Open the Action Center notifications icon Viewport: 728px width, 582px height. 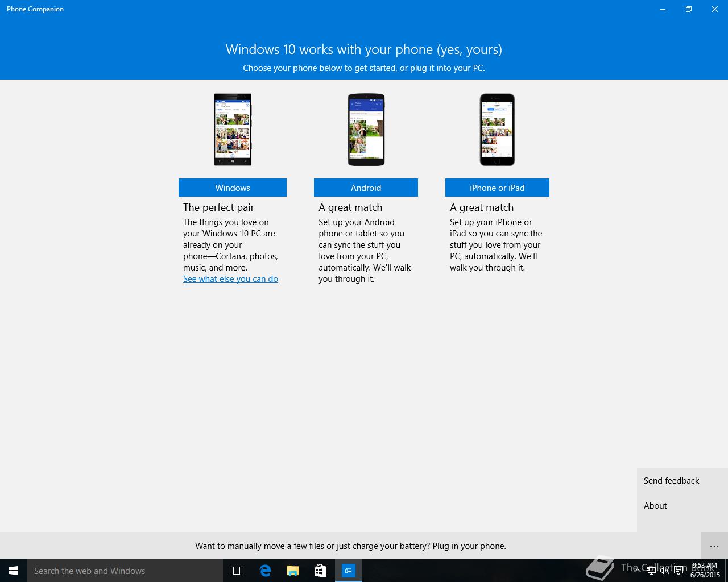679,571
